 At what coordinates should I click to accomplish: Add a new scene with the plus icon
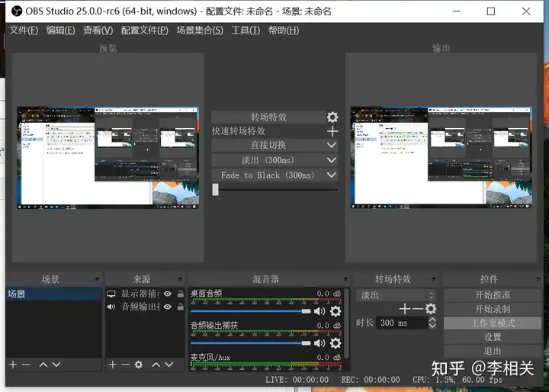point(13,365)
